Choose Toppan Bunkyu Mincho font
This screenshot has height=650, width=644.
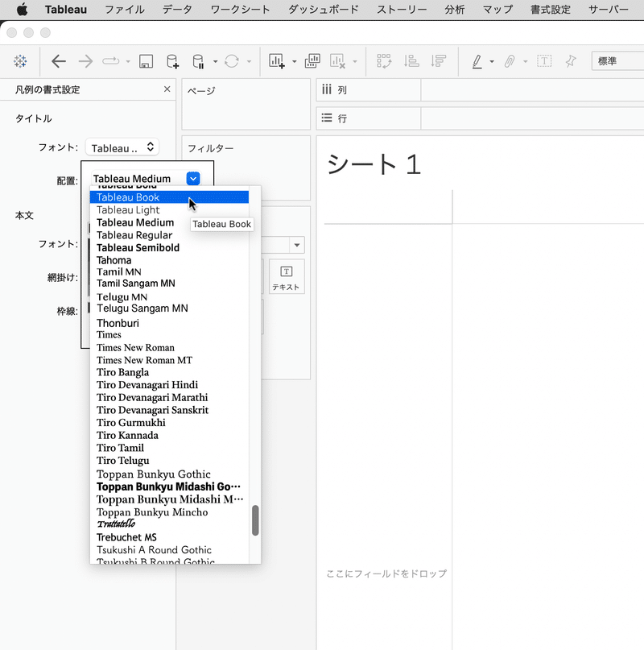169,512
